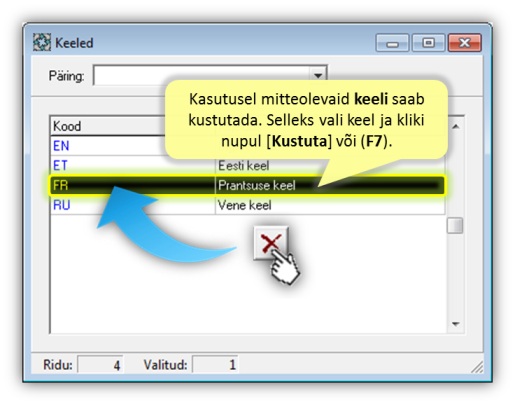Select the FR row code cell

pyautogui.click(x=132, y=185)
